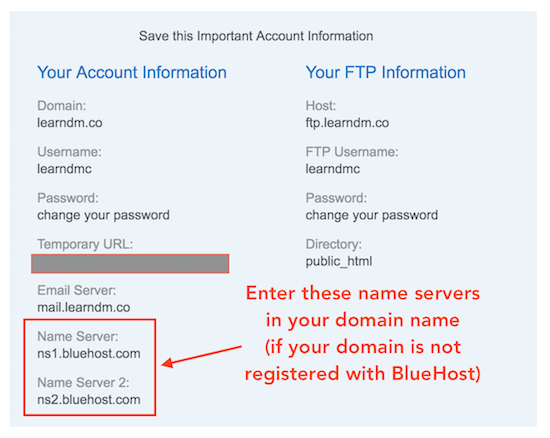Click the 'Name Server:' label
Screen dimensions: 550x438
coord(78,337)
